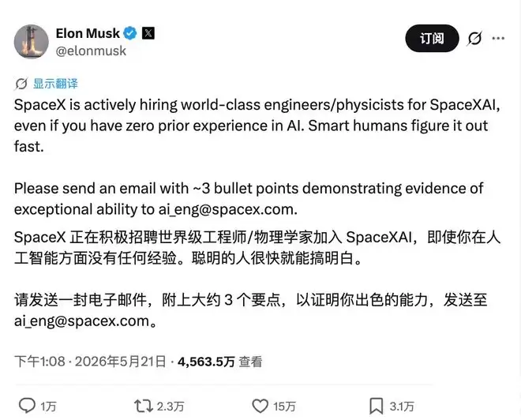Open the reply comment icon
Viewport: 521px width, 420px height.
tap(27, 406)
